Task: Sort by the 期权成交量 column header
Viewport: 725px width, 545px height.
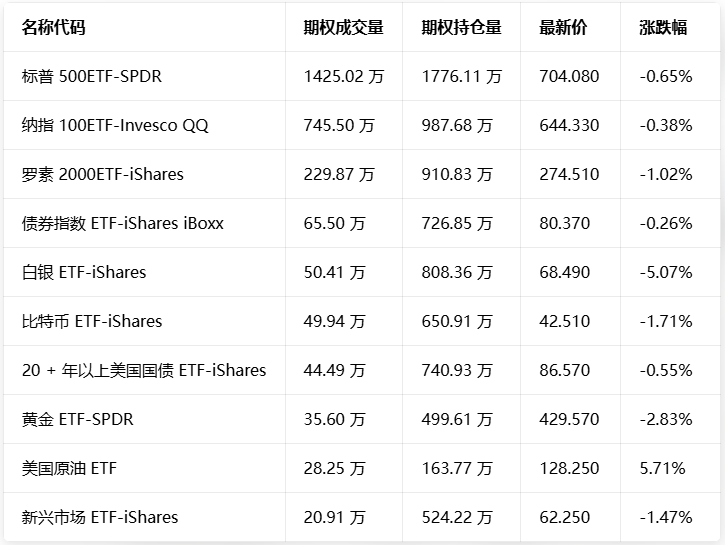Action: [x=343, y=28]
